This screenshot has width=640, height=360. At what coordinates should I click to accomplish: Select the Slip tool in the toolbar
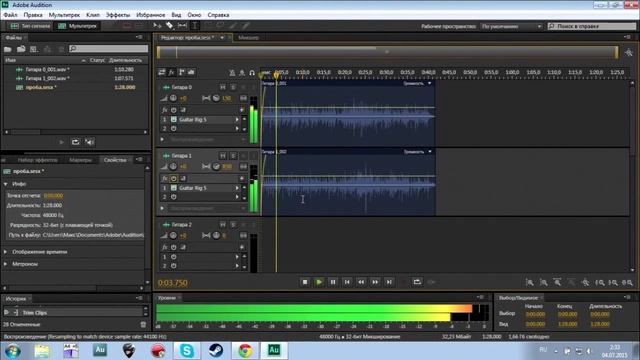pyautogui.click(x=182, y=26)
